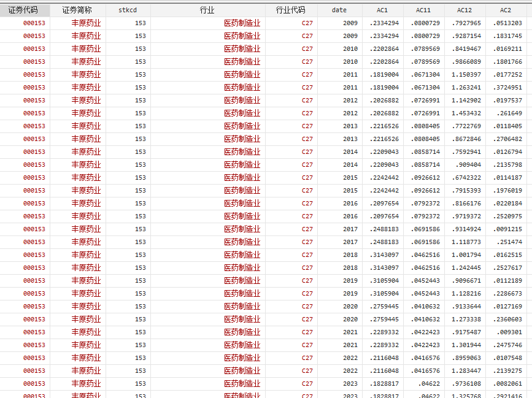Select the cell containing .009301
Screen dimensions: 532x398
(509, 332)
